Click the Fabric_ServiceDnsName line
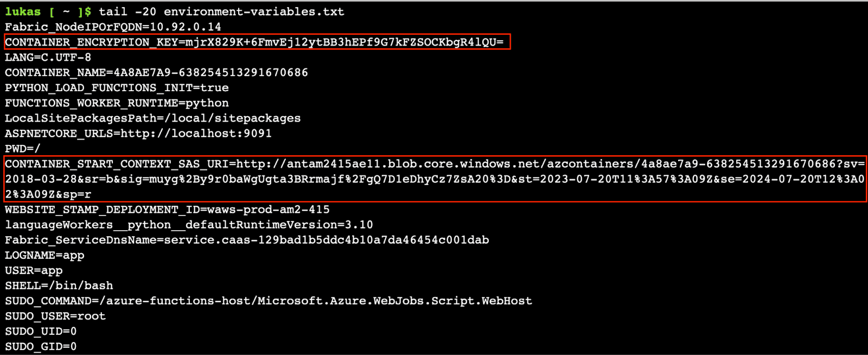868x355 pixels. [x=247, y=239]
